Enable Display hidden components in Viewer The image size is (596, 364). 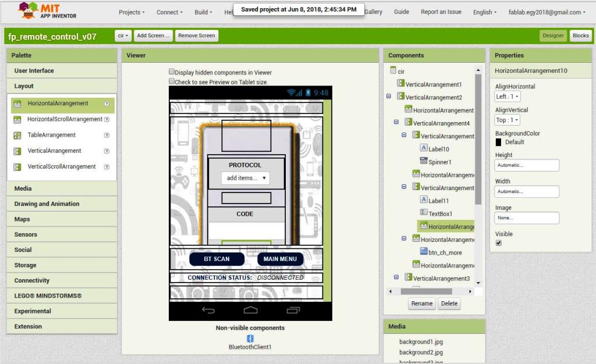tap(172, 72)
